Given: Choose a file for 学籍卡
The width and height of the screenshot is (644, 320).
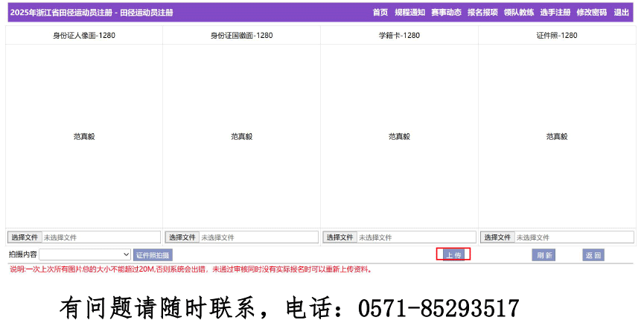Looking at the screenshot, I should pos(340,237).
